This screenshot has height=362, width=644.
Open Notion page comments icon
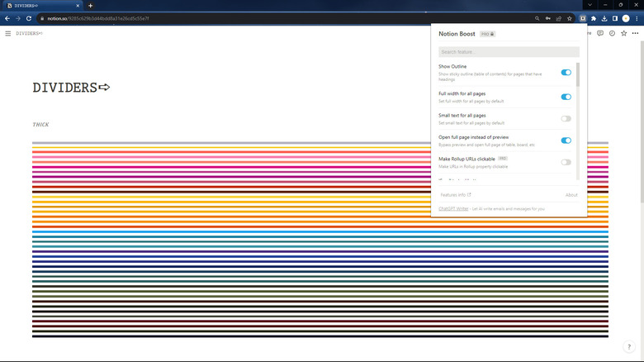[x=600, y=34]
